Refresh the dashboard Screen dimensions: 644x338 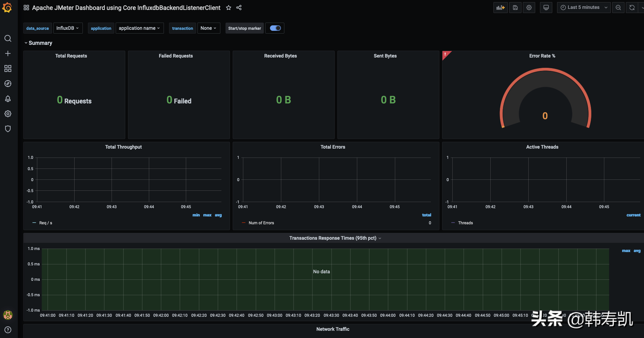click(631, 7)
